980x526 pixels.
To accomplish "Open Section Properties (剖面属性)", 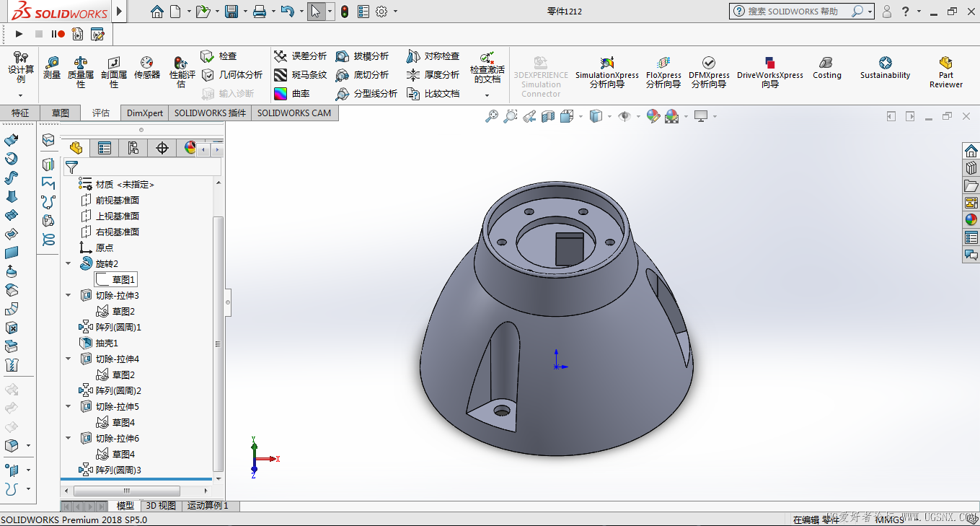I will tap(114, 72).
